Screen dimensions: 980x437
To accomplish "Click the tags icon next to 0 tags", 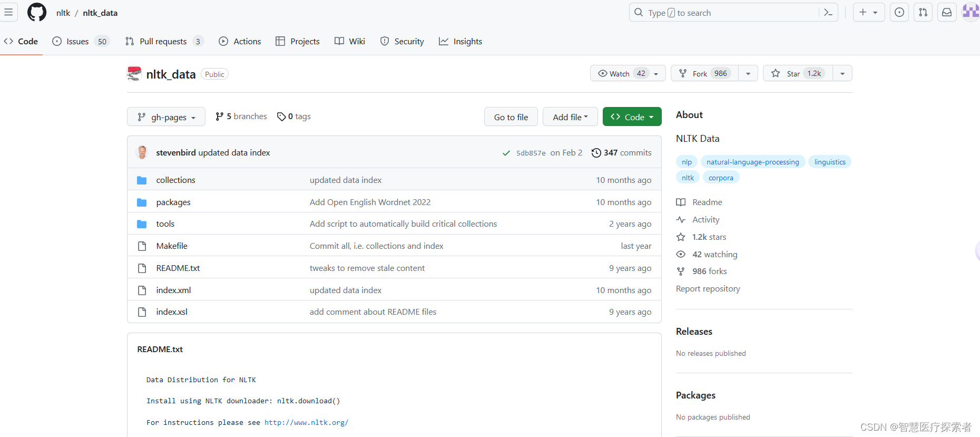I will (281, 116).
